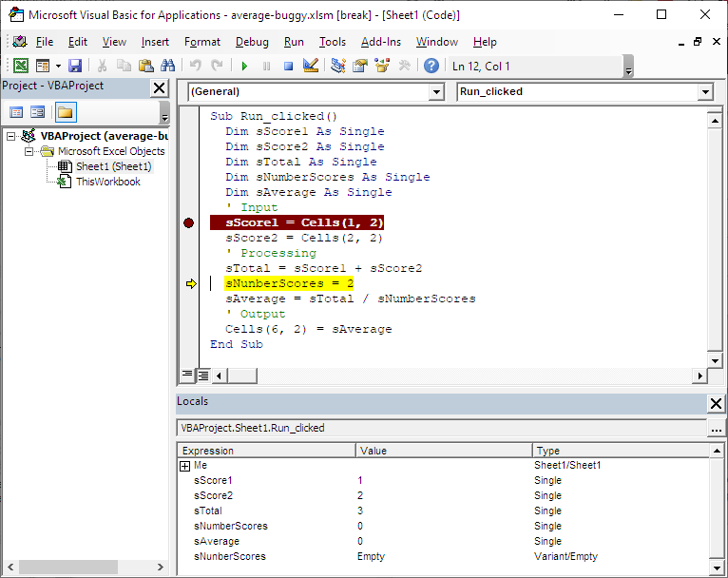This screenshot has width=728, height=578.
Task: Click the Paste clipboard icon
Action: tap(145, 66)
